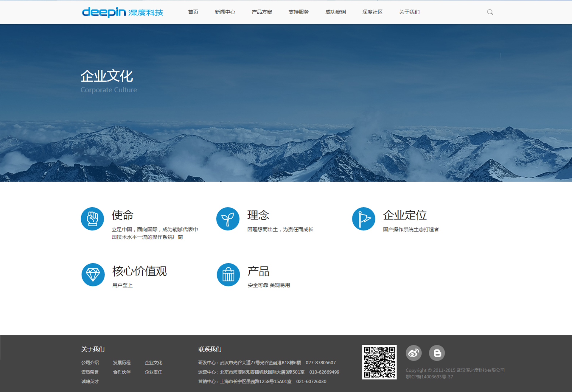Click the Copyright 2011-2015 notice
Image resolution: width=572 pixels, height=392 pixels.
click(x=455, y=370)
